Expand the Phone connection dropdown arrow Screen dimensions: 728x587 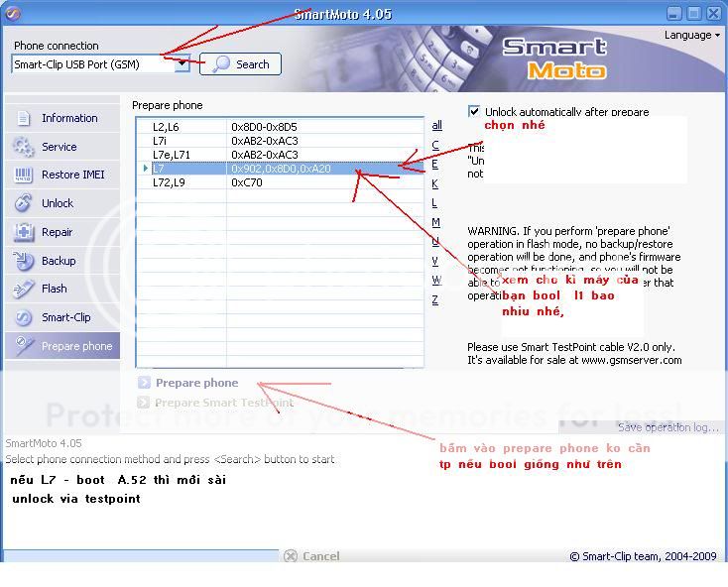coord(182,64)
